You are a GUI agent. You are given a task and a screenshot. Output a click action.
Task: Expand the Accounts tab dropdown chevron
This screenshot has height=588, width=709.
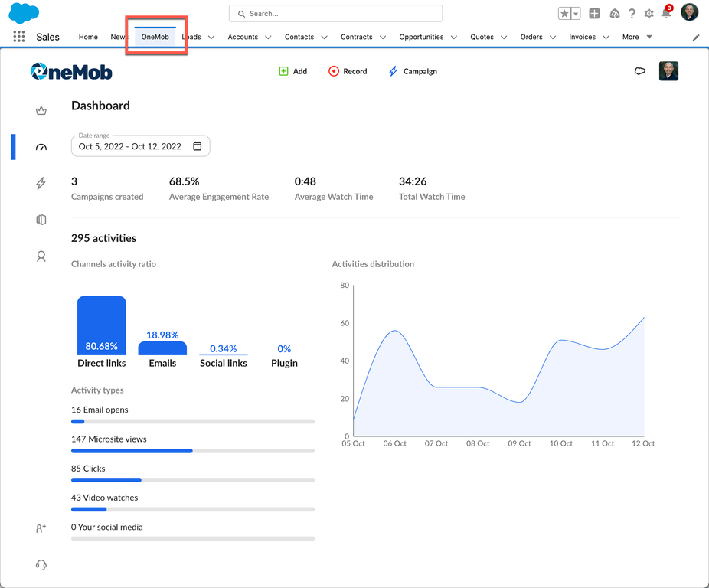tap(268, 37)
